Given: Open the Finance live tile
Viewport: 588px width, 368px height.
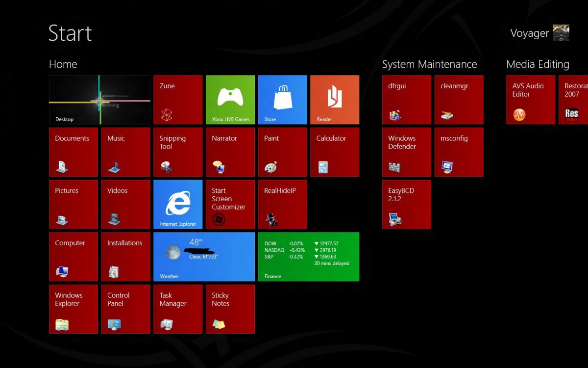Looking at the screenshot, I should (x=309, y=257).
